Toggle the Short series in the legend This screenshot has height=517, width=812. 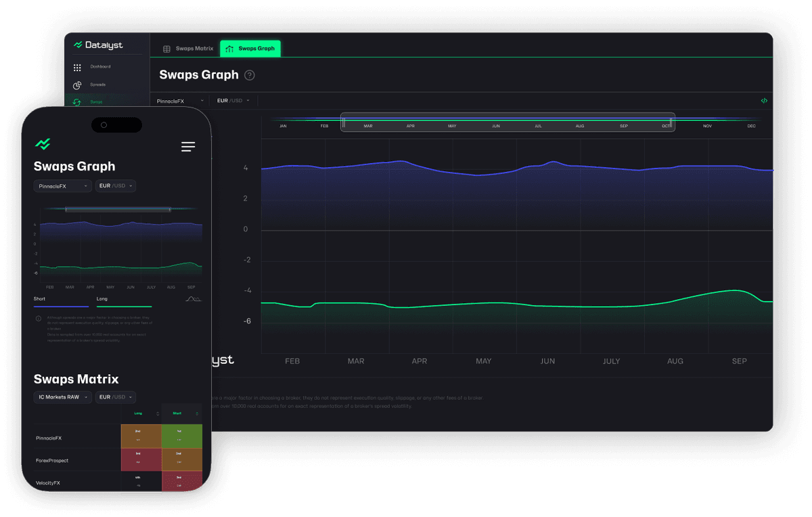39,298
